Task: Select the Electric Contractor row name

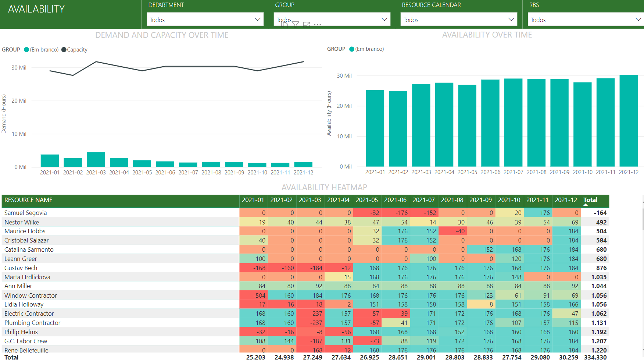Action: (x=29, y=314)
